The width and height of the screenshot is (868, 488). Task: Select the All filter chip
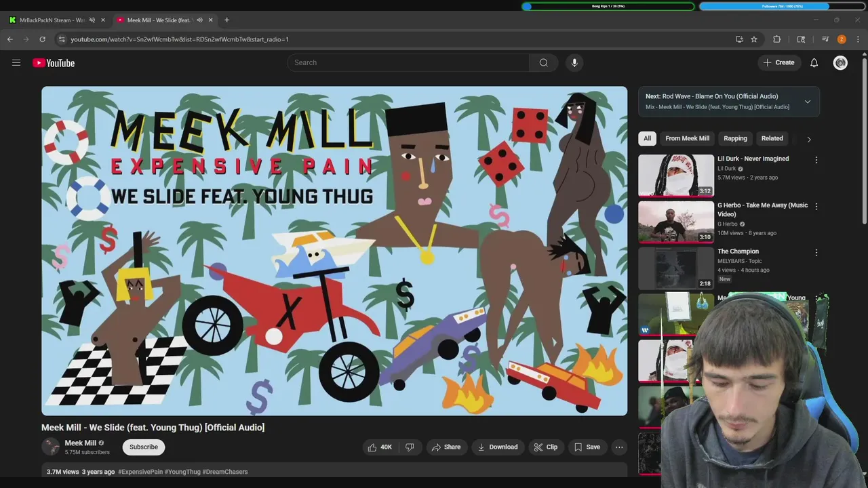648,138
